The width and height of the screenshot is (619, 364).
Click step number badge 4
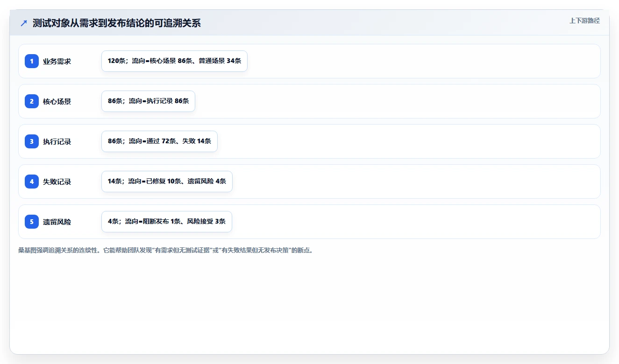(32, 182)
